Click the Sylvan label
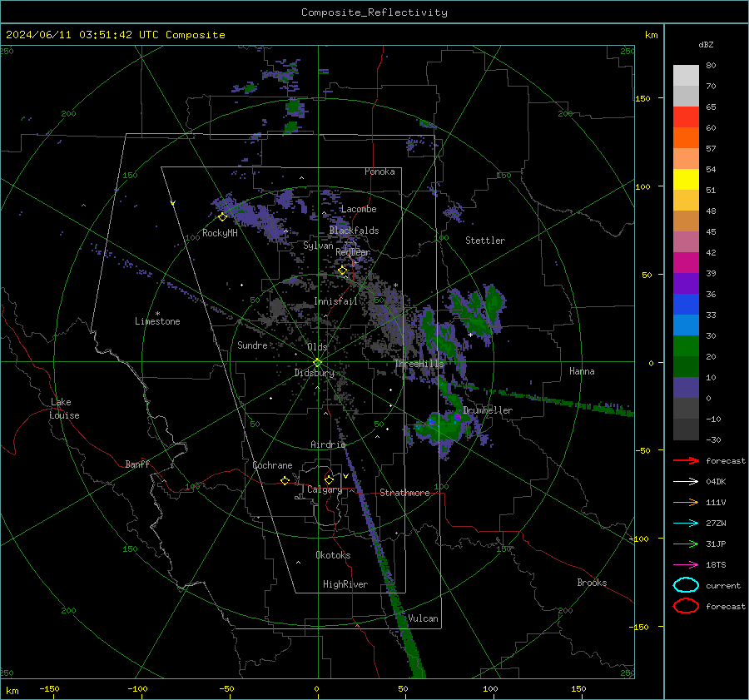This screenshot has width=749, height=700. coord(318,246)
